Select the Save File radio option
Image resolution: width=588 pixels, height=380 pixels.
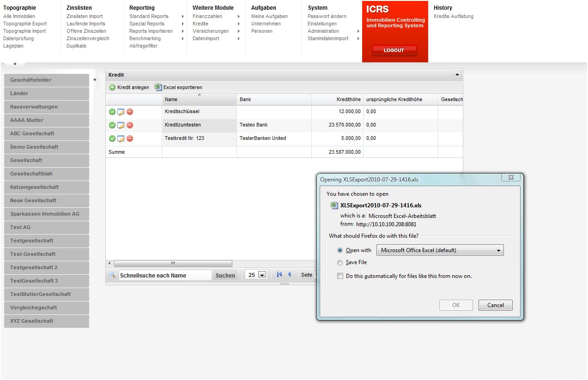click(x=340, y=262)
